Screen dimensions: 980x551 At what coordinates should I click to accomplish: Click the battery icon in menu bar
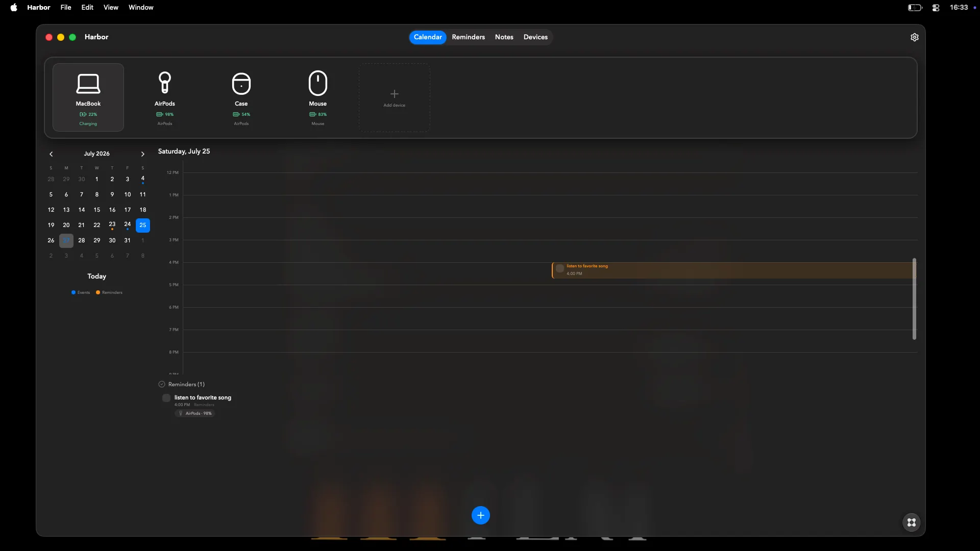tap(915, 8)
